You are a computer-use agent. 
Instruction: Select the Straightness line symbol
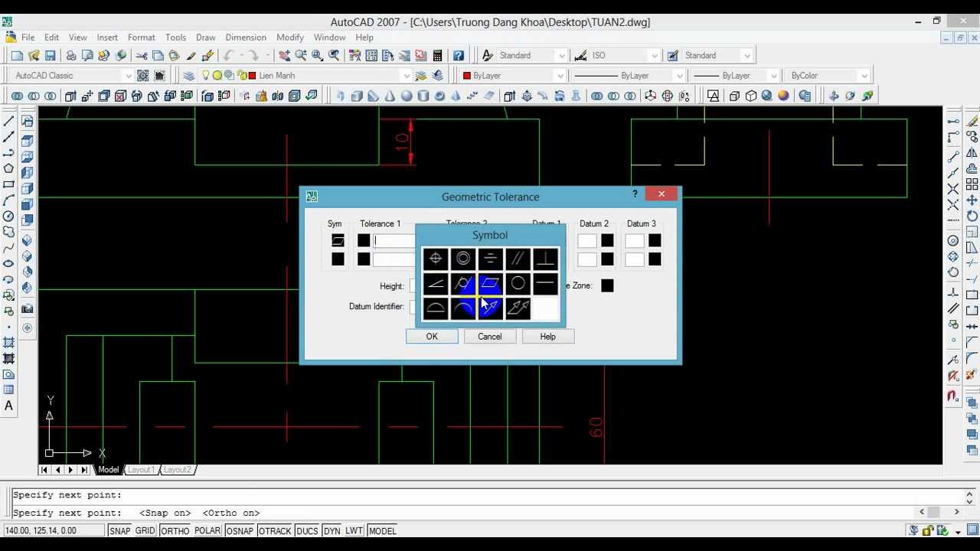546,284
